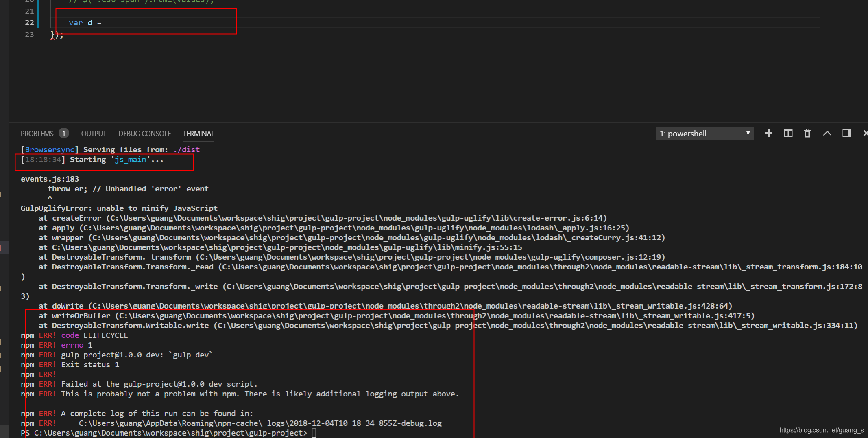Place cursor after 'var d =' code

[x=103, y=23]
